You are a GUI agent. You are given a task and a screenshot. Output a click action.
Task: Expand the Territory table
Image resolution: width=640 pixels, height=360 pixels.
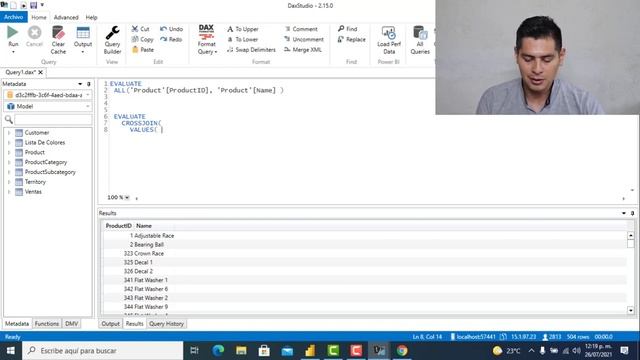click(9, 182)
